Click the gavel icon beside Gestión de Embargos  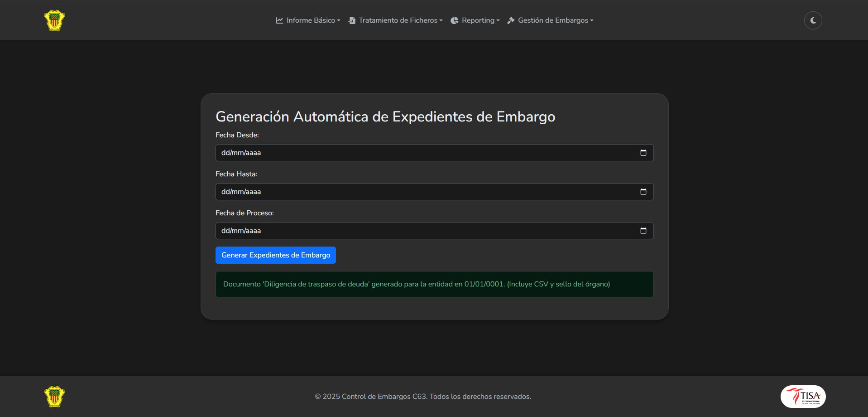(x=511, y=20)
